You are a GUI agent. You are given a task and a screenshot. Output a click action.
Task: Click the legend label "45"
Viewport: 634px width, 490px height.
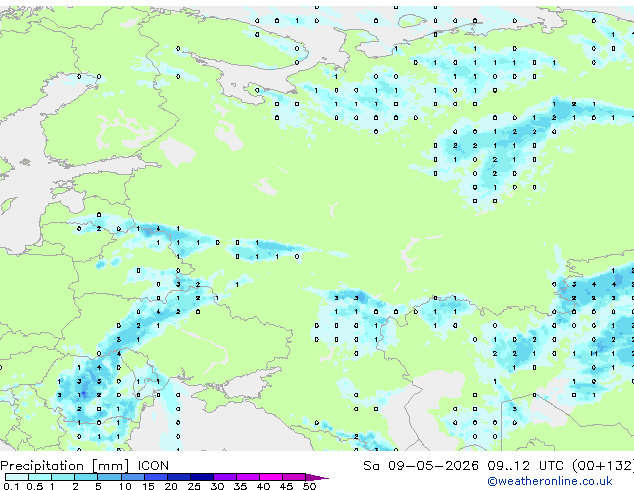[x=286, y=486]
